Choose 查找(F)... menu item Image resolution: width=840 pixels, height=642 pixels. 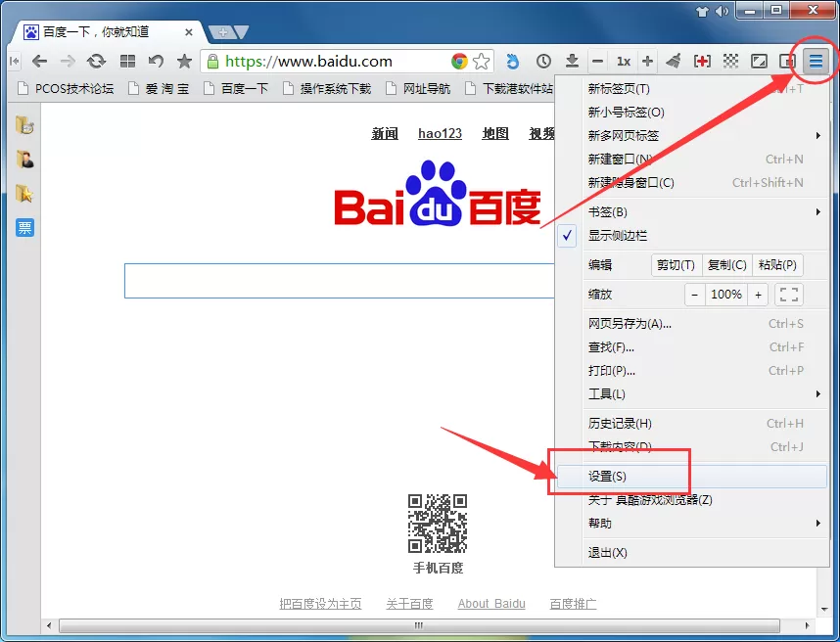[x=692, y=347]
